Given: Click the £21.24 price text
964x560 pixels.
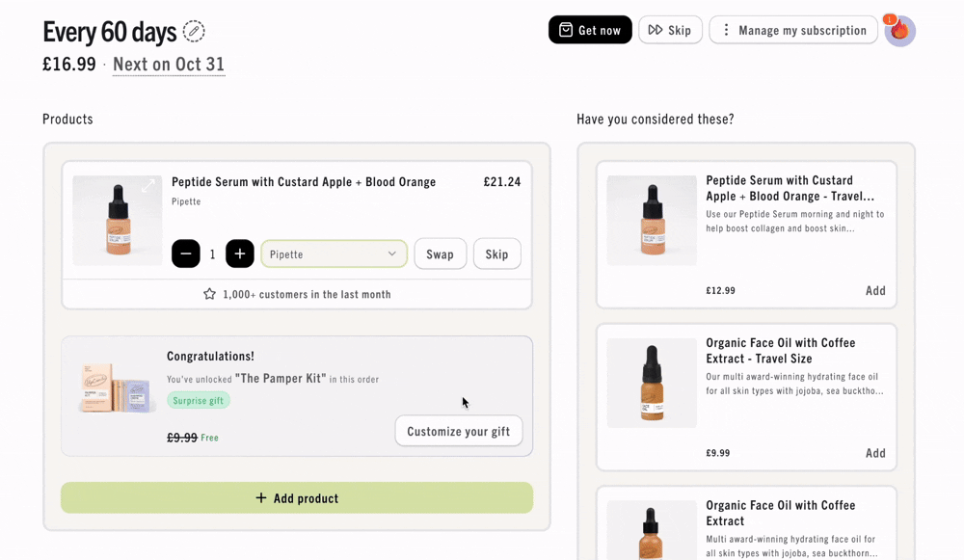Looking at the screenshot, I should [x=502, y=182].
